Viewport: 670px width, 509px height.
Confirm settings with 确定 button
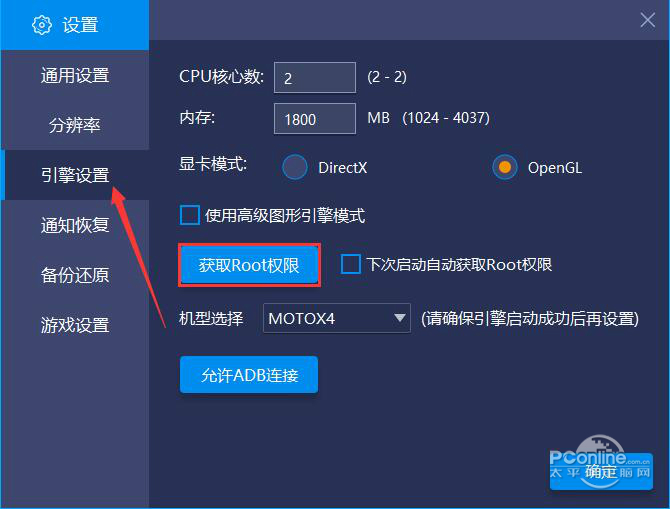click(x=601, y=471)
